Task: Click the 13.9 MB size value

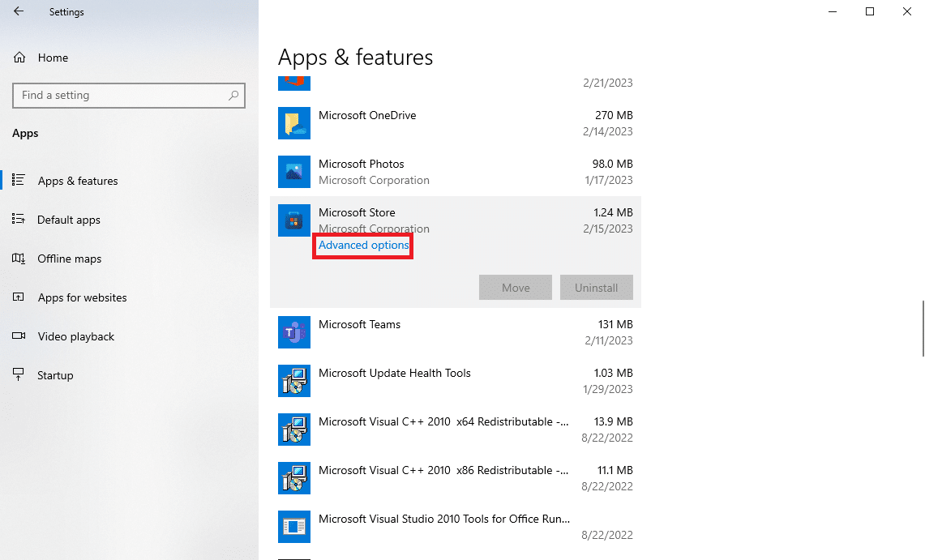Action: [x=614, y=421]
